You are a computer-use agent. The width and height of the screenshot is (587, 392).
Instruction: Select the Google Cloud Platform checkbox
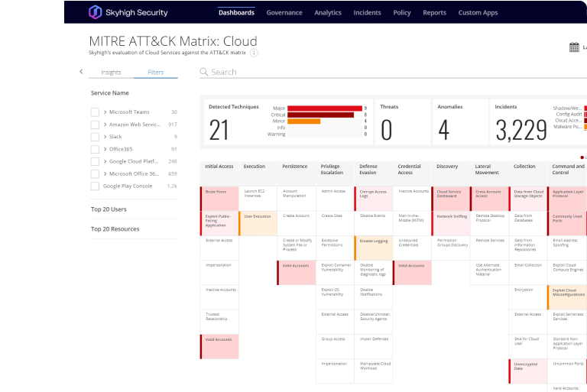click(x=95, y=161)
